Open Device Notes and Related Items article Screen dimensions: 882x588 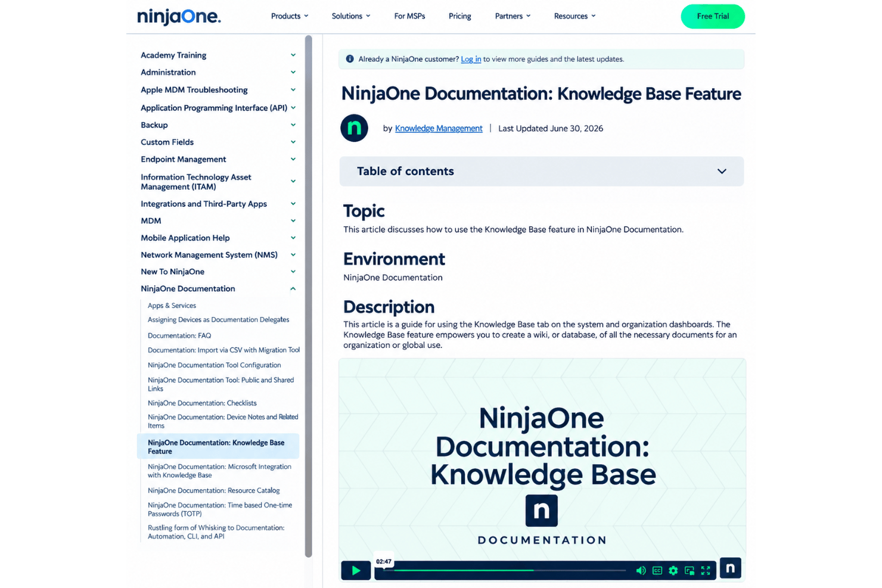tap(222, 421)
